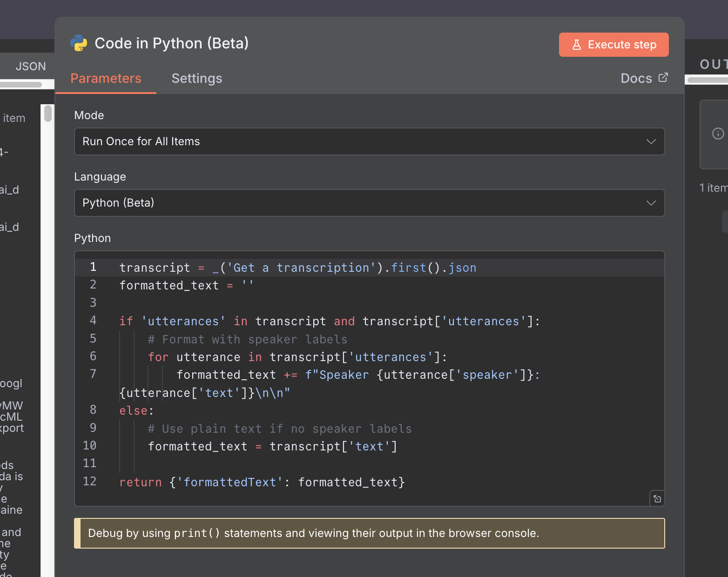The height and width of the screenshot is (577, 728).
Task: Click the external link icon beside Docs
Action: coord(663,78)
